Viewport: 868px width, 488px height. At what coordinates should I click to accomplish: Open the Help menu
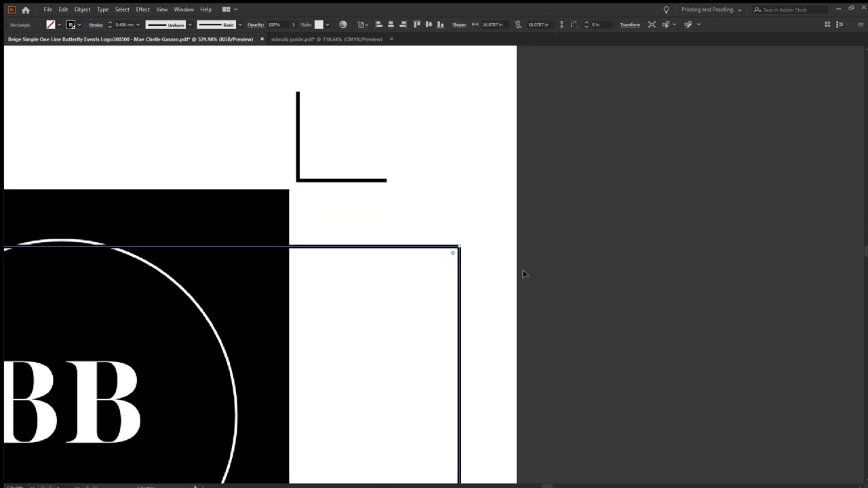coord(205,9)
